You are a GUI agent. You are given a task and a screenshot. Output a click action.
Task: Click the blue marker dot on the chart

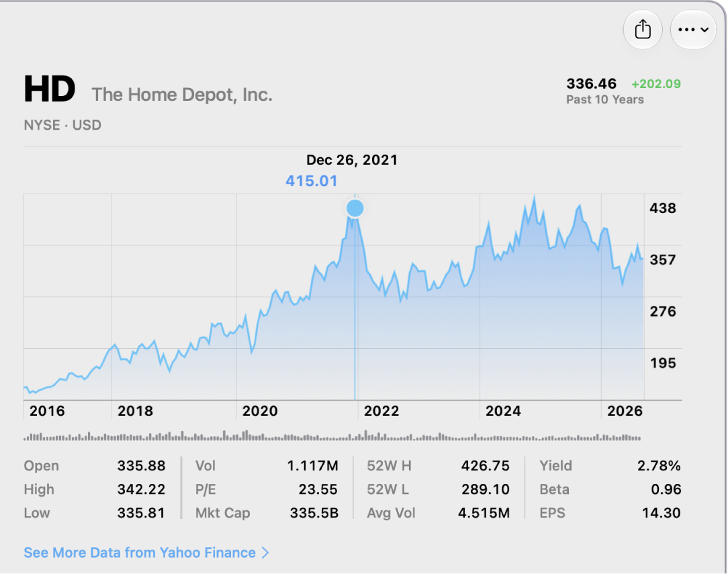pyautogui.click(x=355, y=208)
